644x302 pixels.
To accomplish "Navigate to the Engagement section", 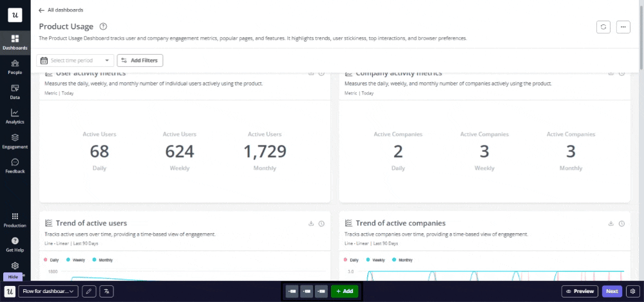I will (15, 141).
